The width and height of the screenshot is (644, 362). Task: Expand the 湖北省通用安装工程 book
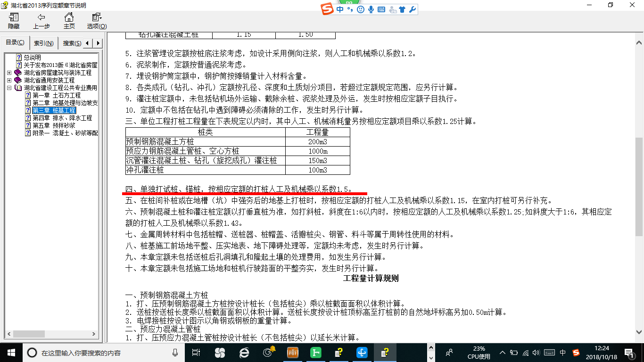click(x=9, y=80)
